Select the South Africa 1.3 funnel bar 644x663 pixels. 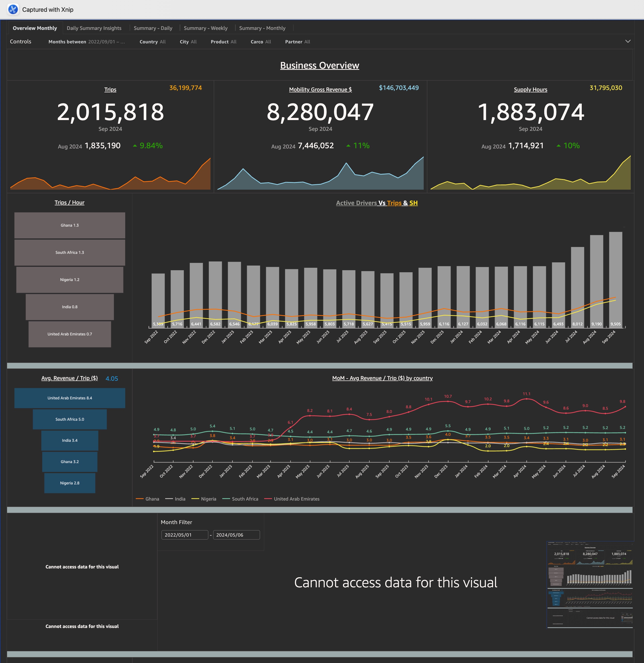click(x=70, y=252)
